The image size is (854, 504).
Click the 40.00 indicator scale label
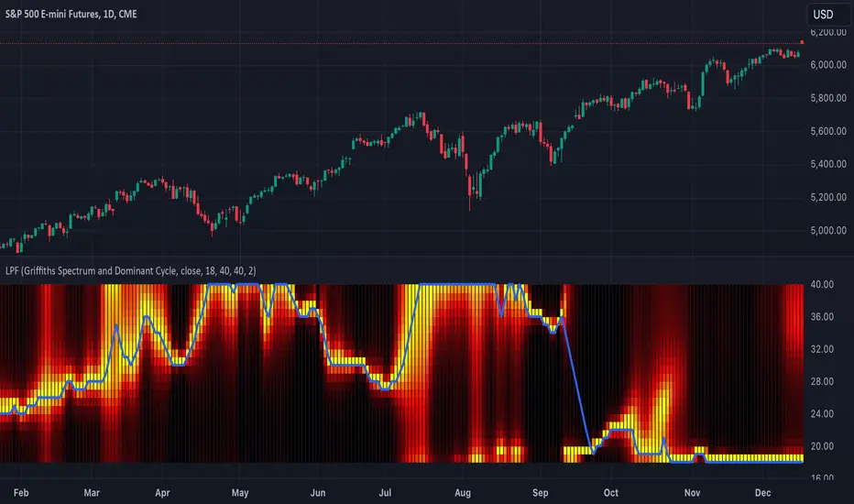click(822, 284)
